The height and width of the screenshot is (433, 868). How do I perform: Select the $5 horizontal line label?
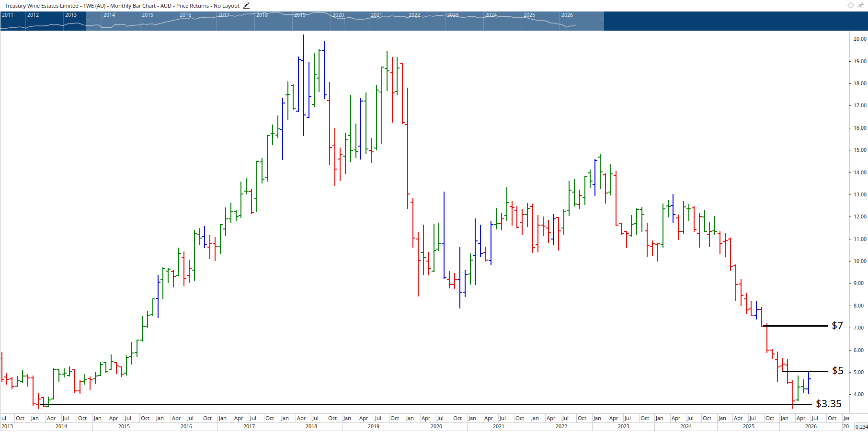pos(838,371)
